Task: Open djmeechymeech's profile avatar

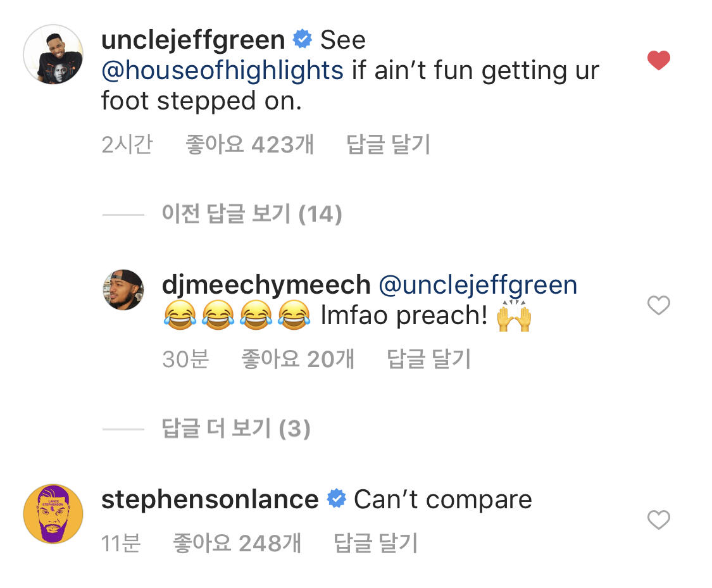Action: pos(123,291)
